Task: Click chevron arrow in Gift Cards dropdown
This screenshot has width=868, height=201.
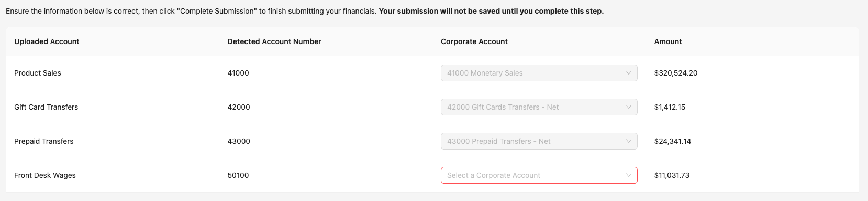Action: 628,107
